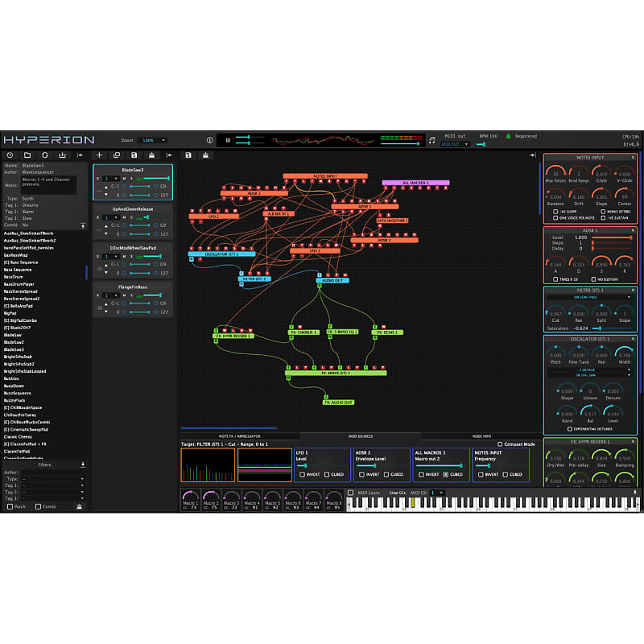Select the duplicate/copy icon in the toolbar

pyautogui.click(x=117, y=155)
